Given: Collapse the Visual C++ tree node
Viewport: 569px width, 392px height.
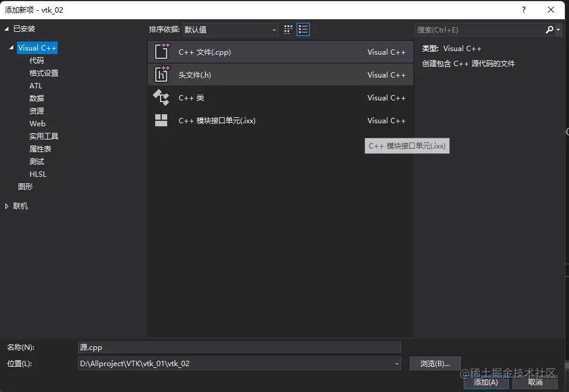Looking at the screenshot, I should 11,47.
